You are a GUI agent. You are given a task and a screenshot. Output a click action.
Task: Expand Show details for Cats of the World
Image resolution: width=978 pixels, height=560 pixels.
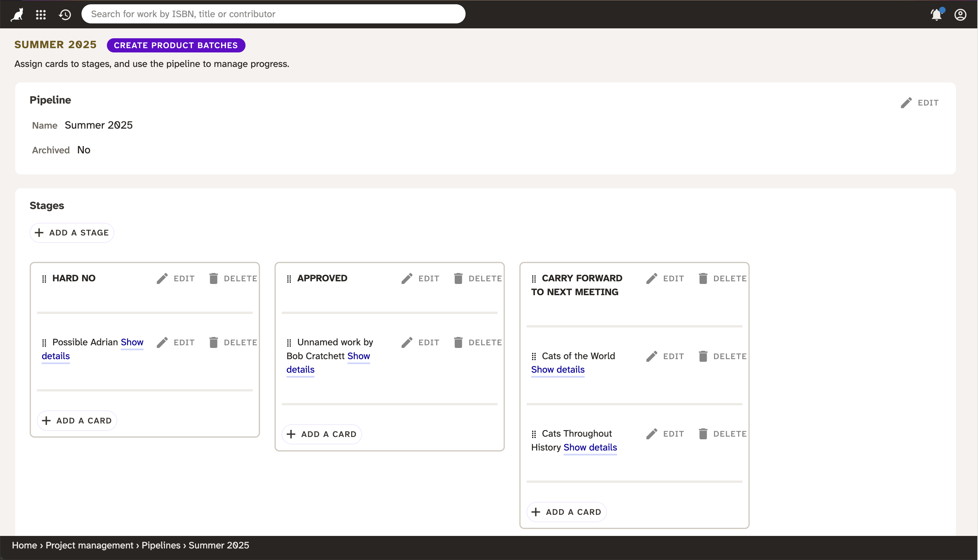[x=558, y=370]
